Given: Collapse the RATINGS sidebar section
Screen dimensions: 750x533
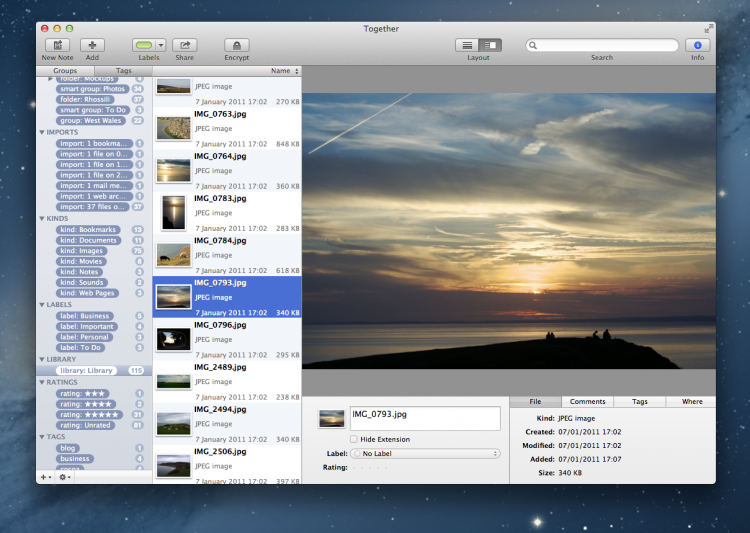Looking at the screenshot, I should (42, 382).
